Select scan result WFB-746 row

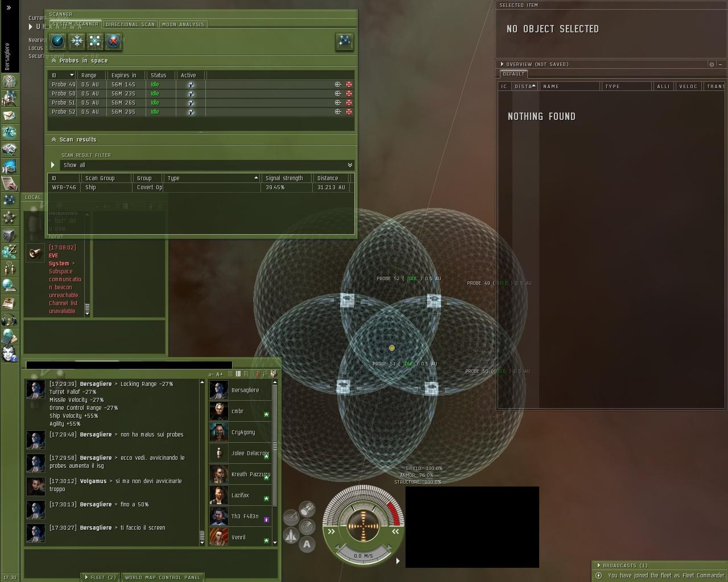[201, 187]
